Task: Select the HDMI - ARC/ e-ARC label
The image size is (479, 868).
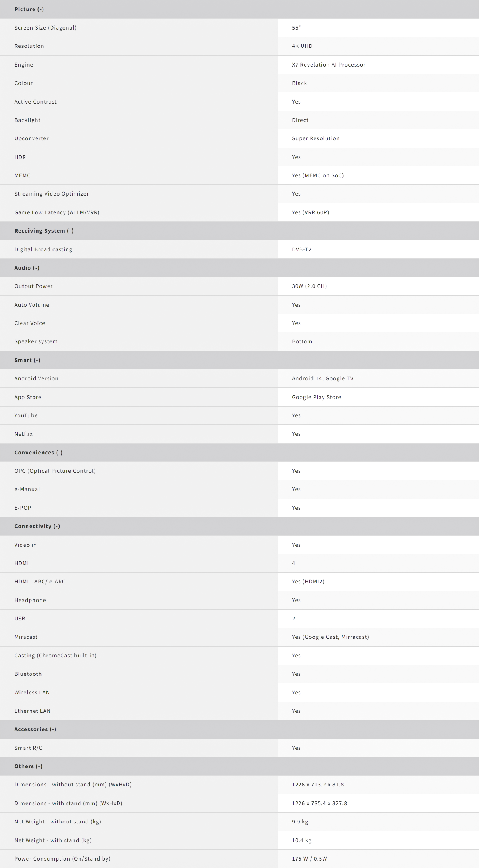Action: click(x=40, y=582)
